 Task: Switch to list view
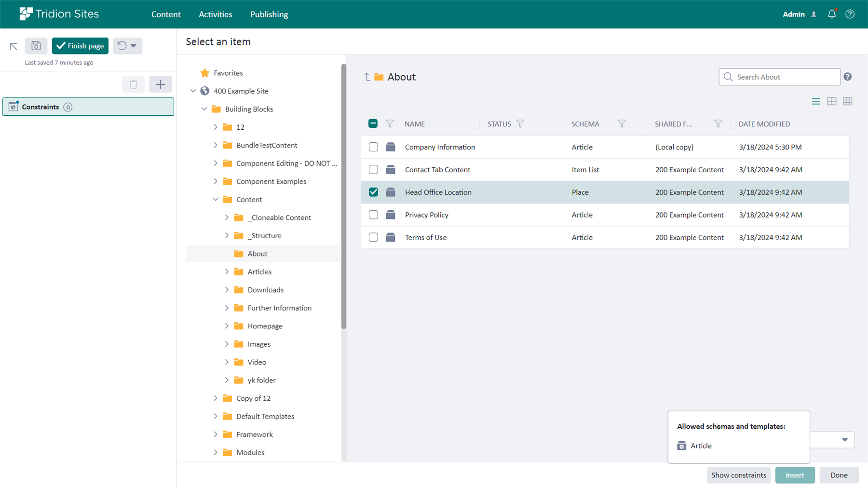(x=816, y=101)
